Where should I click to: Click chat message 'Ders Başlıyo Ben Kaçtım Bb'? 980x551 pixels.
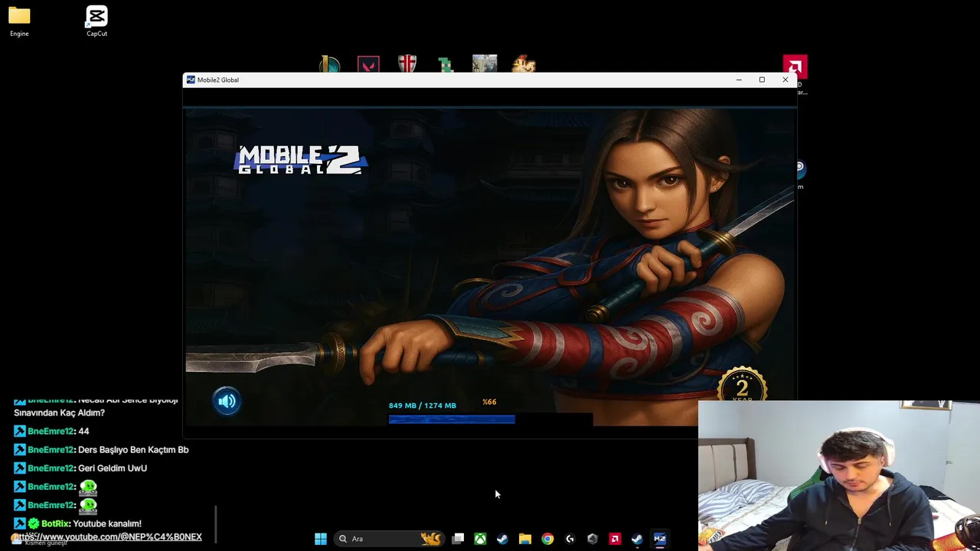[x=133, y=450]
